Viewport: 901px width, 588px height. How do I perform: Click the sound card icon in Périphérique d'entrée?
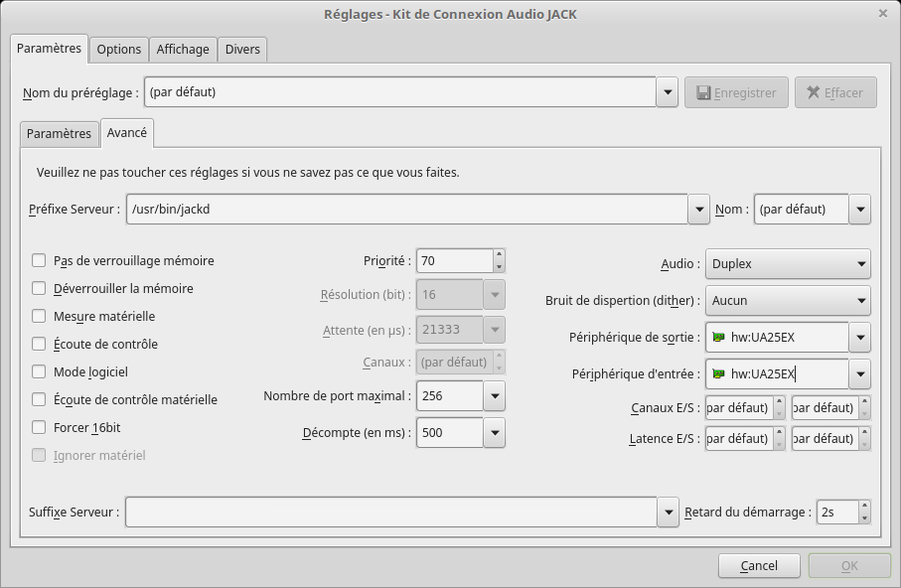pyautogui.click(x=718, y=374)
